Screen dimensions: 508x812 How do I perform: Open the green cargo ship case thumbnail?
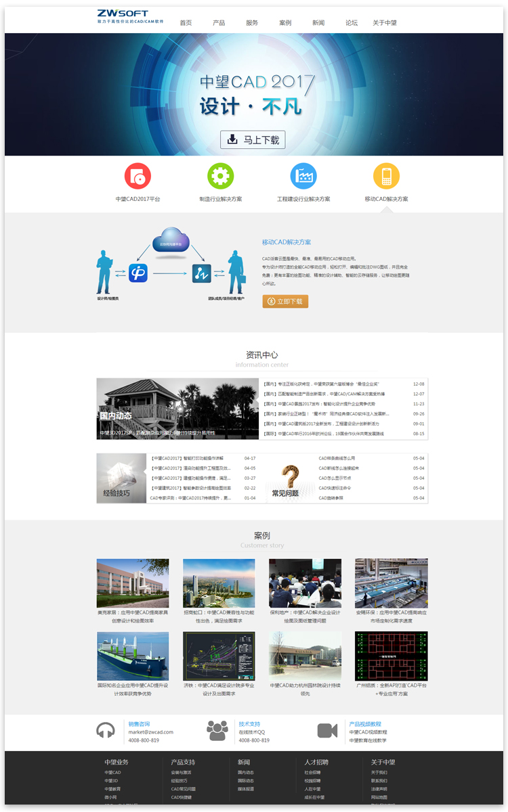[x=133, y=656]
